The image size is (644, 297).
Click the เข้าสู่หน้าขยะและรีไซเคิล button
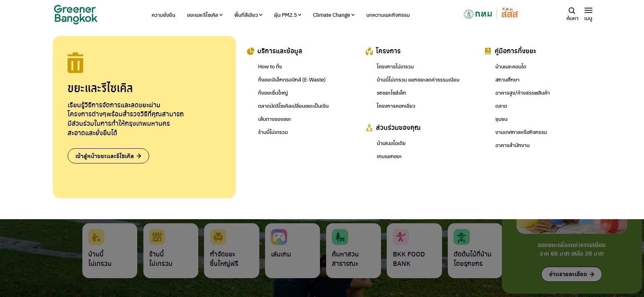tap(108, 156)
